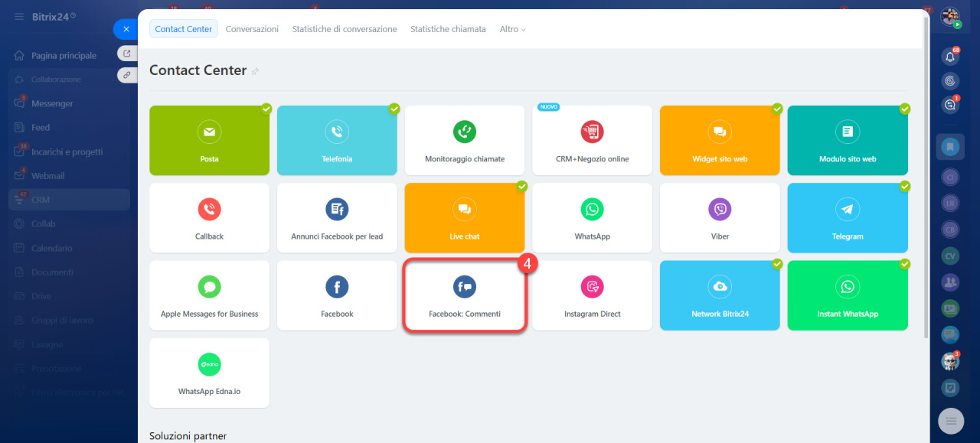Click the green checkmark on Posta tile
The image size is (980, 443).
pos(266,109)
